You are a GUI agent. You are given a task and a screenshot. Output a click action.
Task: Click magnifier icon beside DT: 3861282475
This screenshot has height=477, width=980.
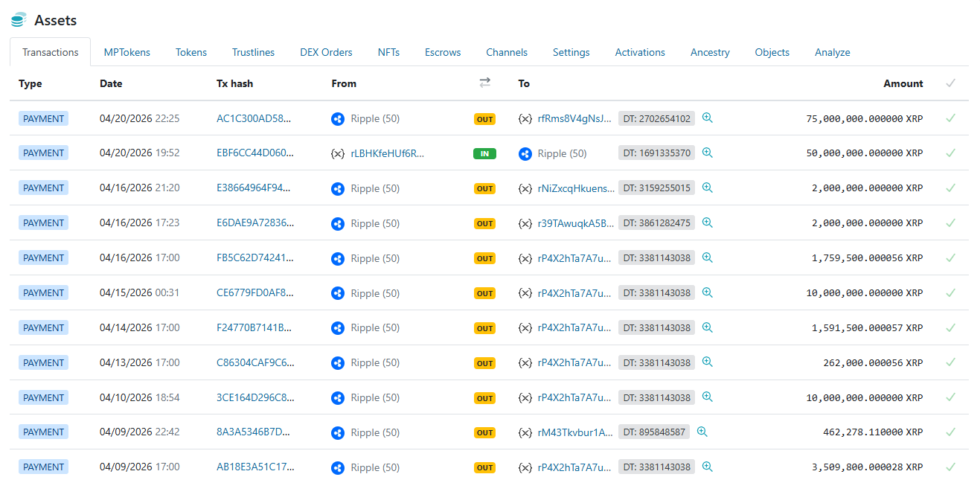click(x=707, y=223)
